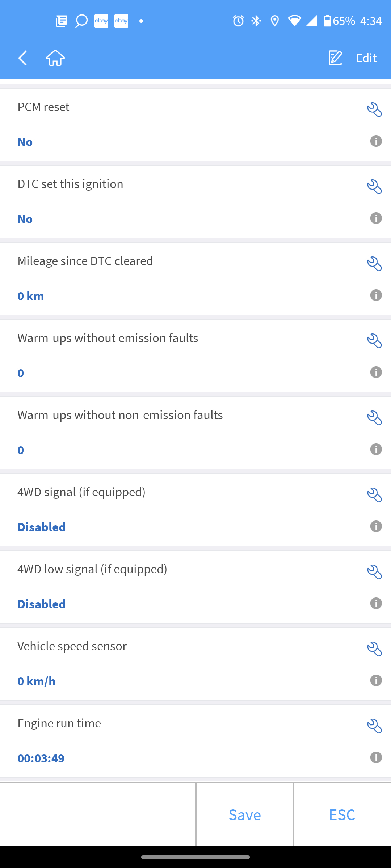This screenshot has height=868, width=391.
Task: Tap the Vehicle speed sensor label
Action: (x=72, y=646)
